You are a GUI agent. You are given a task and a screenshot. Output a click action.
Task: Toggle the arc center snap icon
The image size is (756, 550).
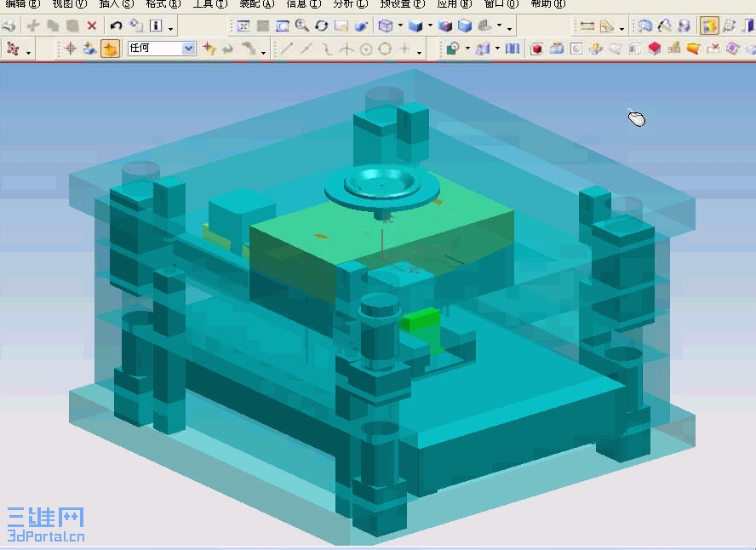coord(365,49)
